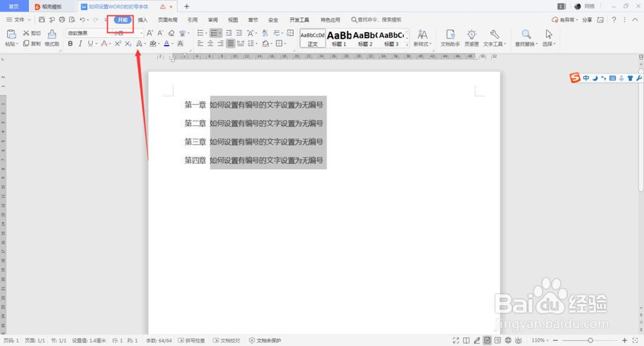The width and height of the screenshot is (644, 346).
Task: Toggle Justify alignment button
Action: point(231,44)
